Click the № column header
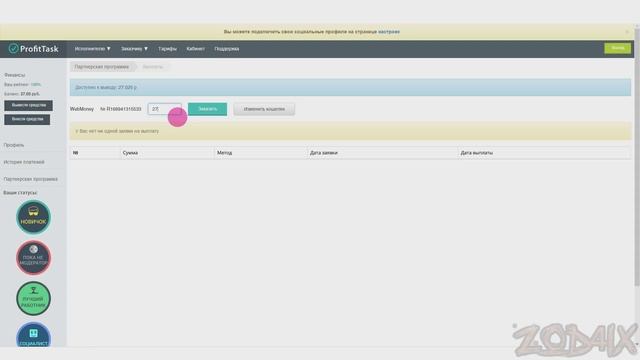The width and height of the screenshot is (640, 360). 76,153
